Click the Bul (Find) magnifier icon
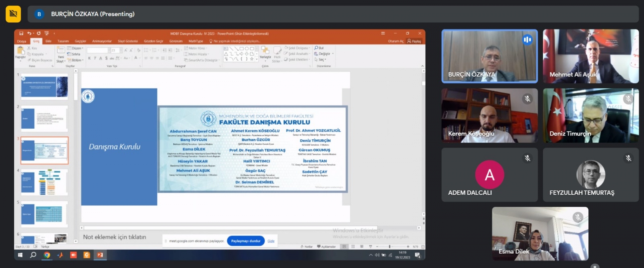 tap(316, 48)
